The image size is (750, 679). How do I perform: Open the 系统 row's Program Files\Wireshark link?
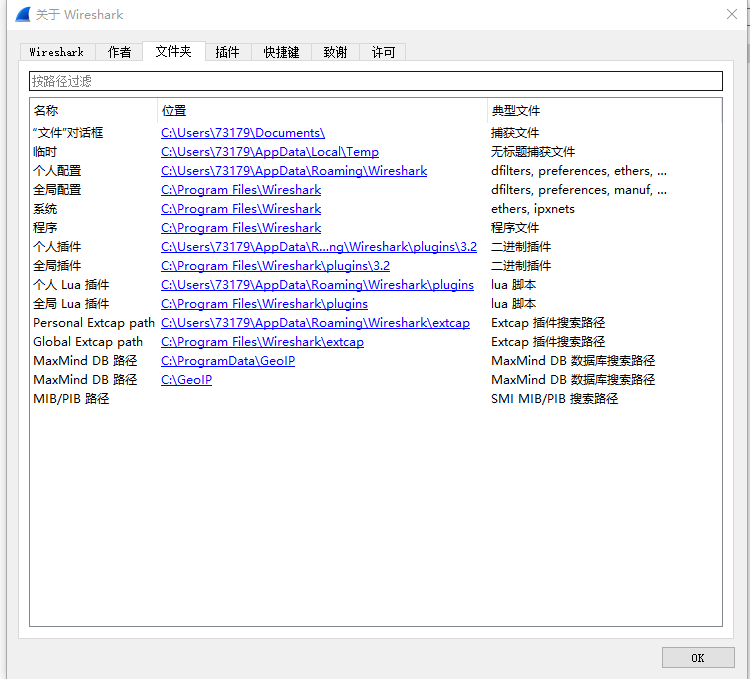pyautogui.click(x=241, y=209)
